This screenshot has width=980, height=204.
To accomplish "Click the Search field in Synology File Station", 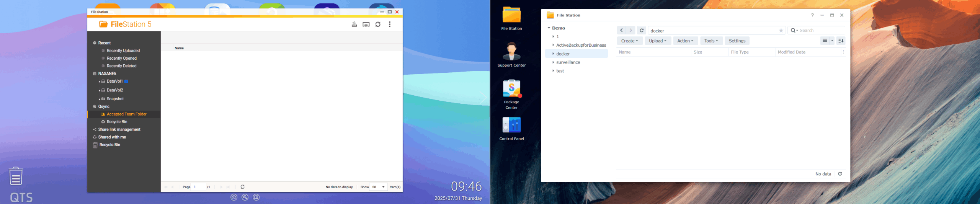I will pos(821,30).
